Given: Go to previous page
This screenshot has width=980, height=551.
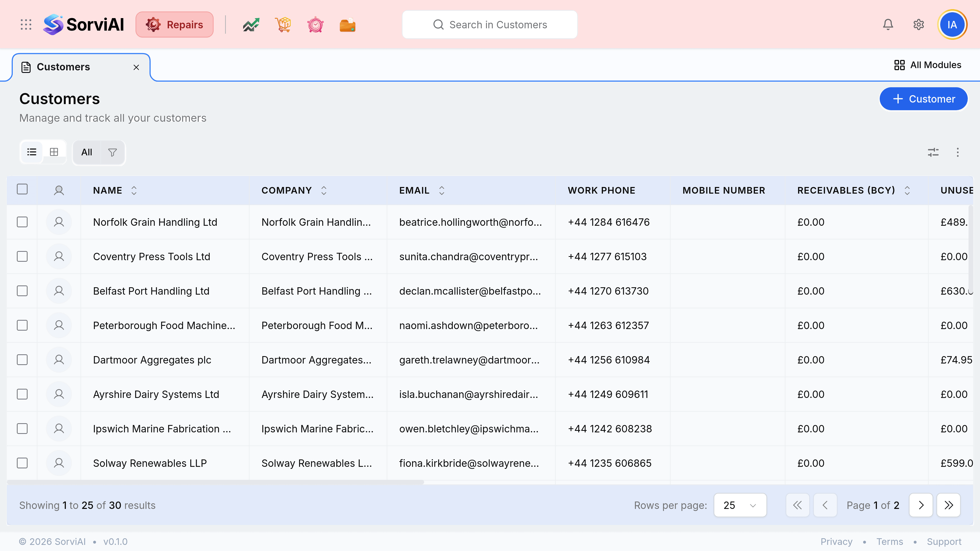Looking at the screenshot, I should [825, 505].
